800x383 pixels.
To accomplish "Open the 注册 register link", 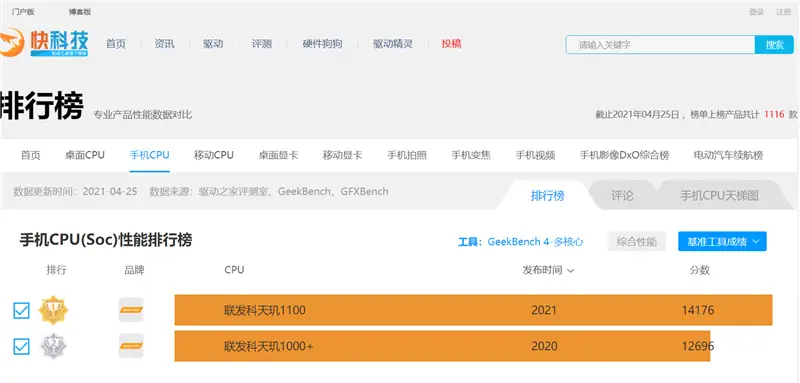I will pos(783,12).
